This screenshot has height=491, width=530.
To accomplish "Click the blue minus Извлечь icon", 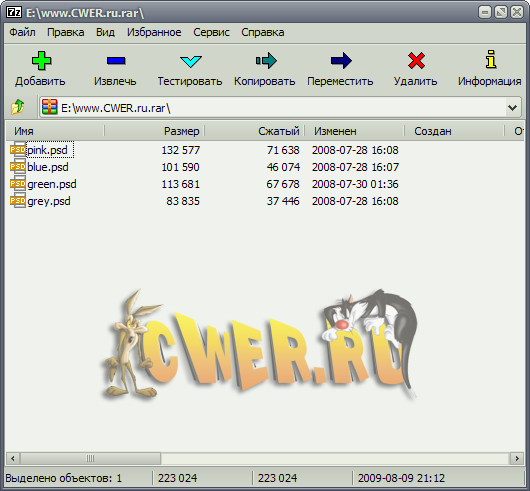I will pyautogui.click(x=116, y=61).
